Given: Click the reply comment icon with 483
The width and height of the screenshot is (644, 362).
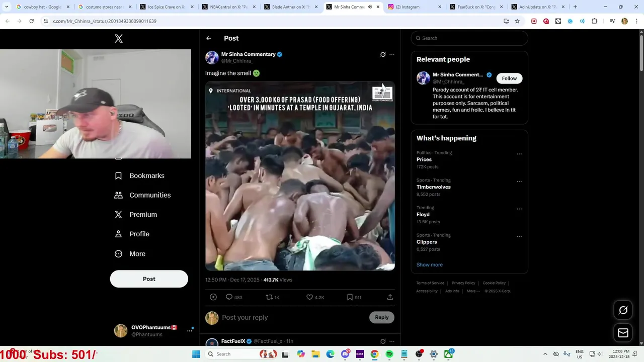Looking at the screenshot, I should pos(234,297).
